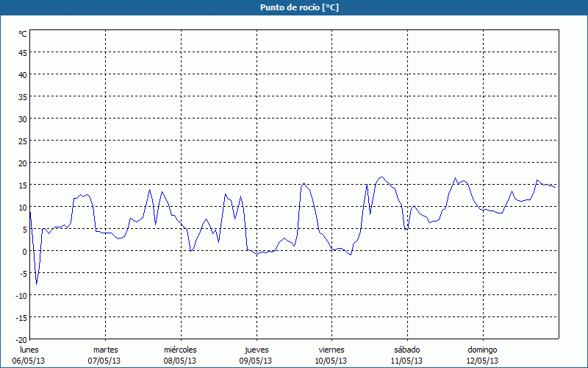The width and height of the screenshot is (588, 368).
Task: Click the °C unit label on y-axis
Action: tap(23, 34)
